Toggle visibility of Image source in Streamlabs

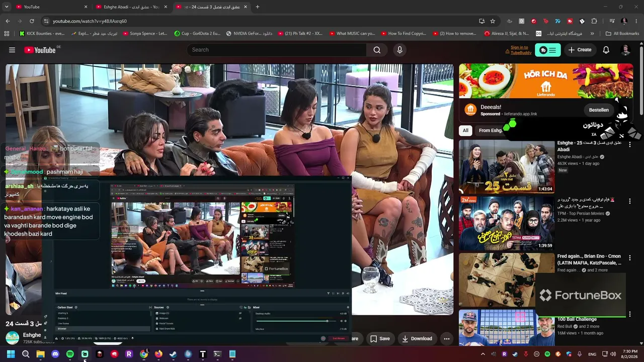240,313
